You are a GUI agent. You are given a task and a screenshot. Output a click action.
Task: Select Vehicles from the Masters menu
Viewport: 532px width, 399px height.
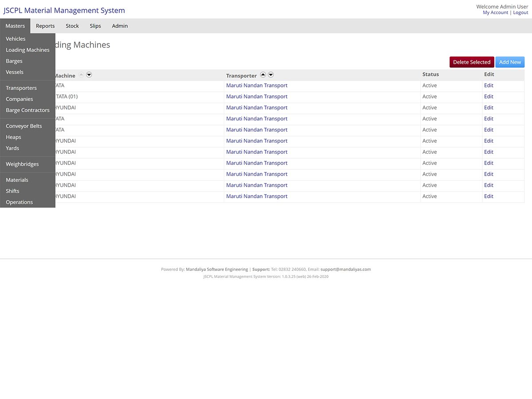(x=16, y=39)
